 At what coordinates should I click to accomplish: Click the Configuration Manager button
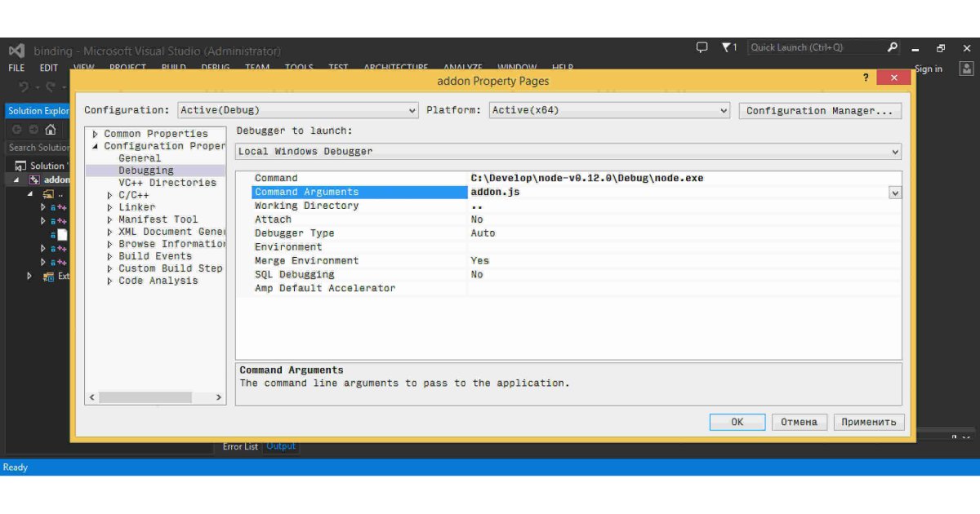click(820, 110)
